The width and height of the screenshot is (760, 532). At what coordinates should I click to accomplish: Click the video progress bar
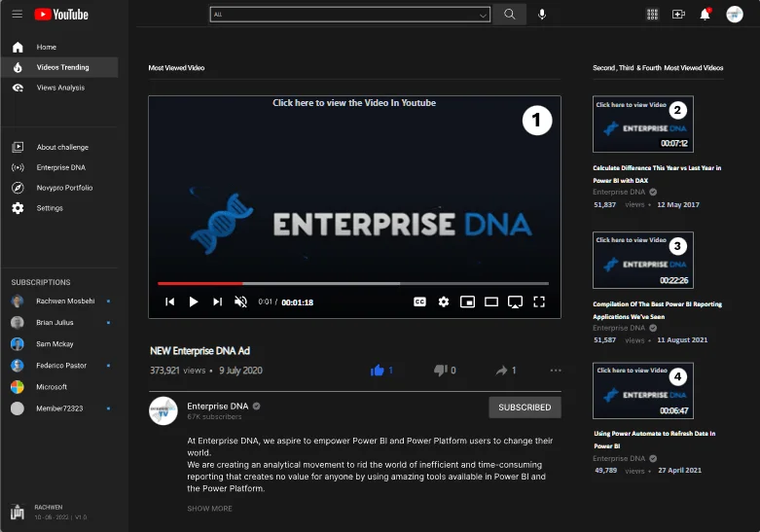point(353,283)
